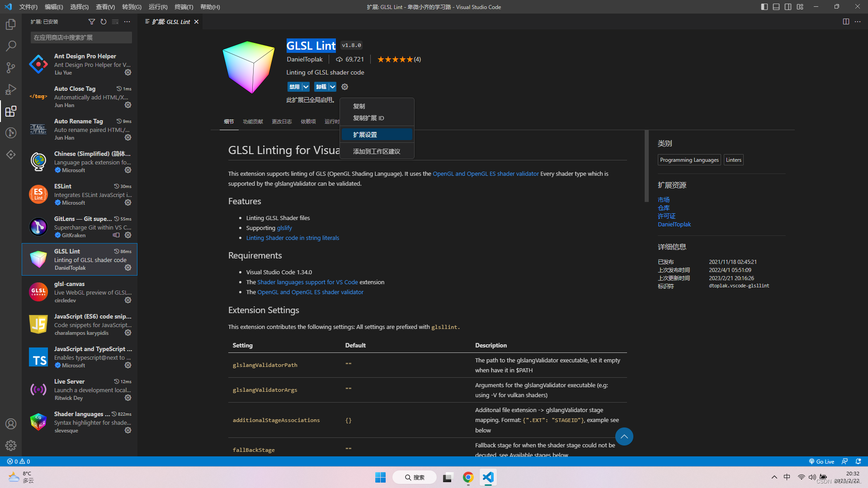Click the scroll-to-top round button

tap(624, 436)
